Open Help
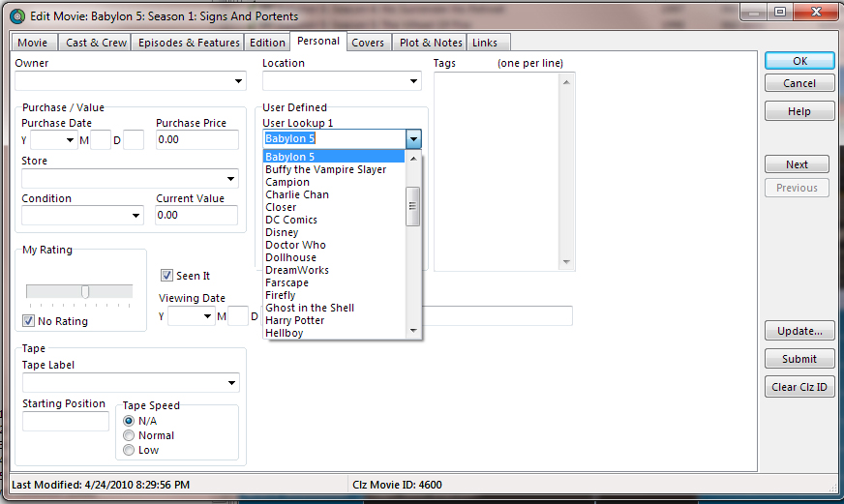 [x=799, y=111]
